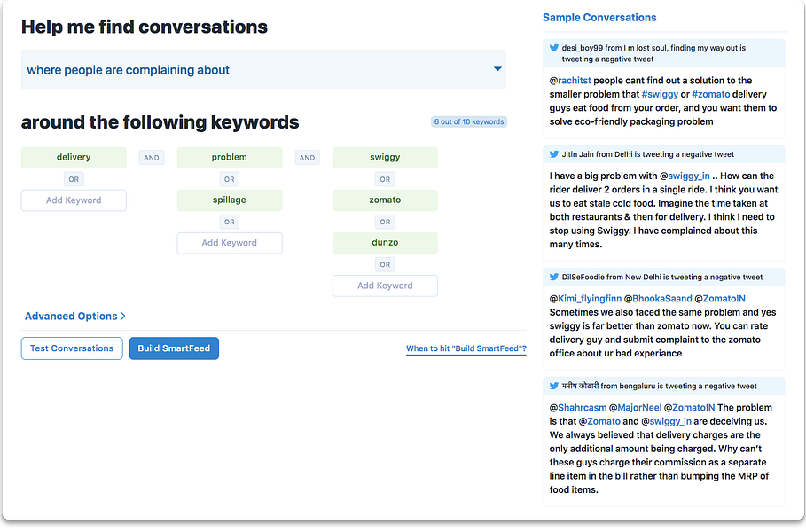This screenshot has width=806, height=532.
Task: Select the 'dunzo' keyword chip
Action: click(385, 243)
